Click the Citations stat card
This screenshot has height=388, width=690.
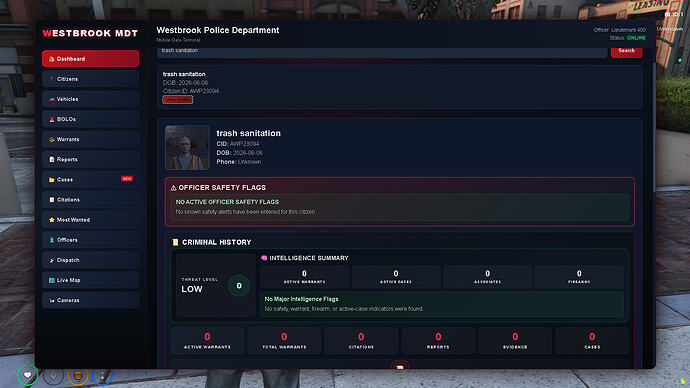pos(361,340)
